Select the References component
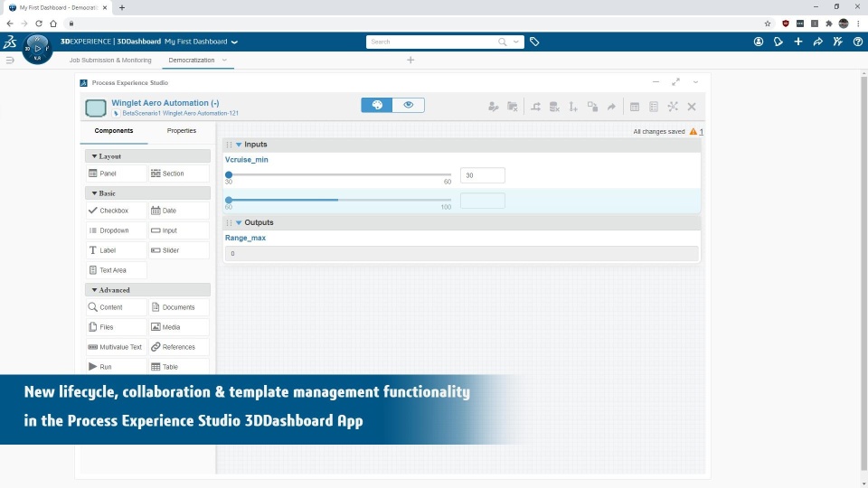Screen dimensions: 868x488 [x=179, y=347]
